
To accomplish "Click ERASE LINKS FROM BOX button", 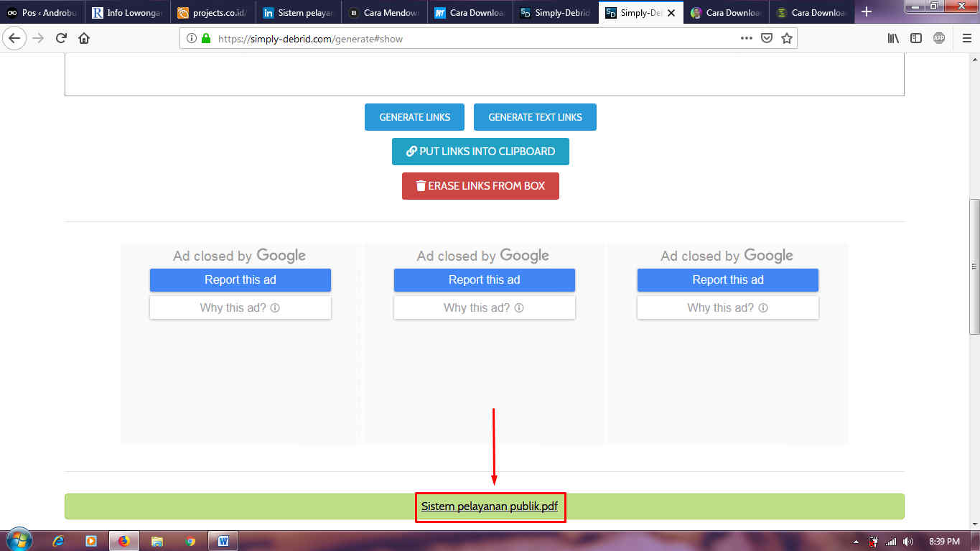I will (480, 185).
